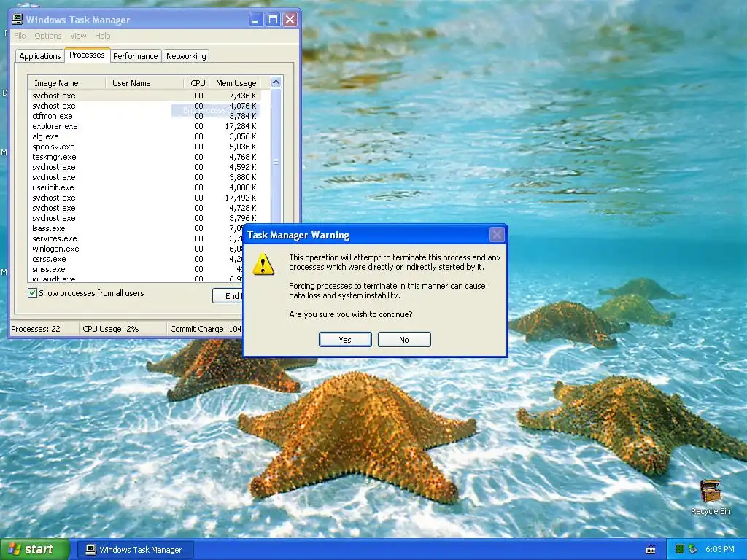This screenshot has height=560, width=747.
Task: Switch to the Networking tab
Action: point(186,55)
